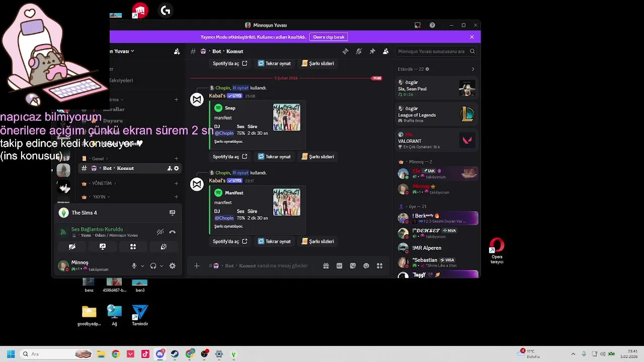Click the server search field
644x362 pixels.
[x=435, y=51]
